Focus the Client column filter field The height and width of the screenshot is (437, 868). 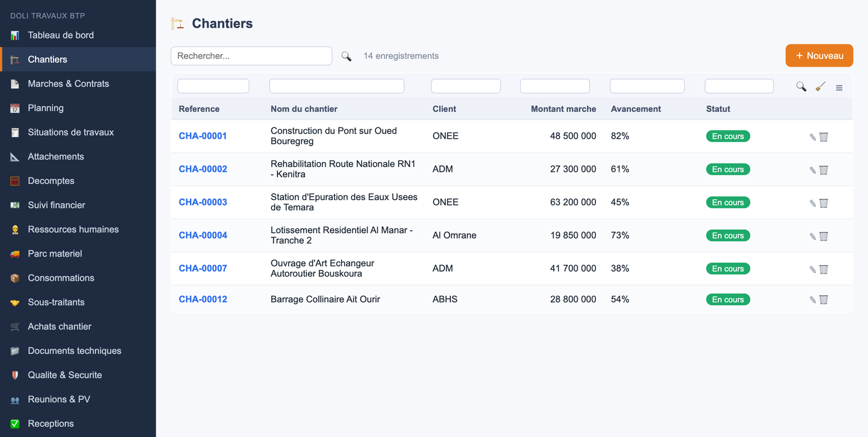click(466, 86)
